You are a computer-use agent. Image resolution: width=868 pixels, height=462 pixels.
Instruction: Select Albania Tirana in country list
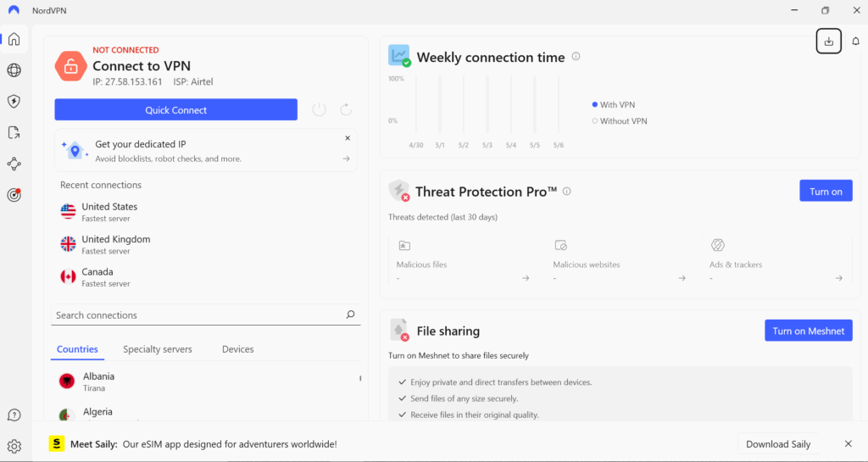(205, 381)
